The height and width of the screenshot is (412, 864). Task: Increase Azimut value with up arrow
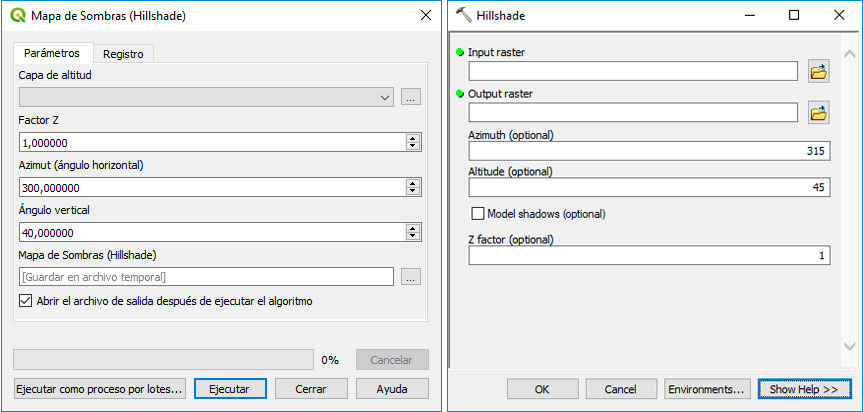(412, 183)
